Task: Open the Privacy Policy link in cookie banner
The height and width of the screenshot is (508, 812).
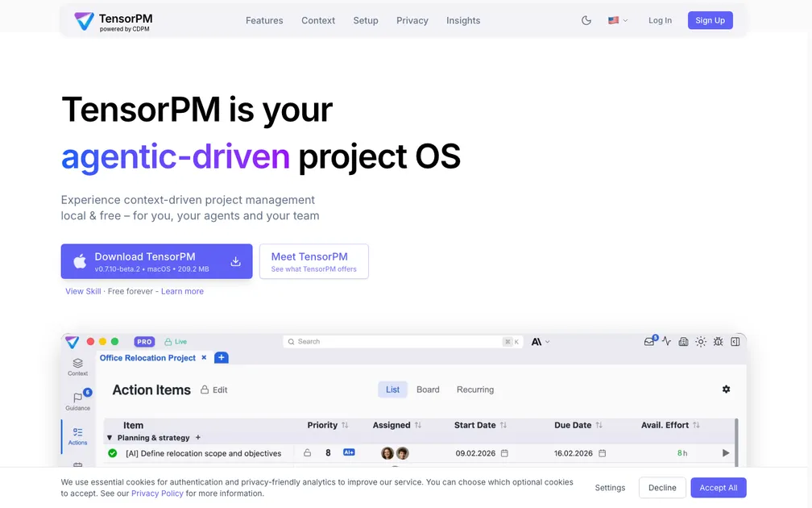Action: (x=157, y=493)
